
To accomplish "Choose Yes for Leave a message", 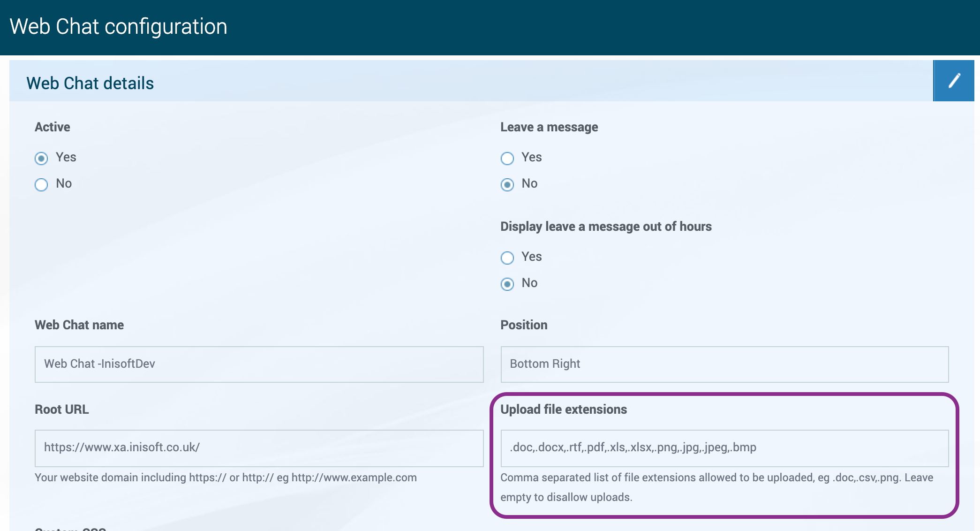I will 507,159.
